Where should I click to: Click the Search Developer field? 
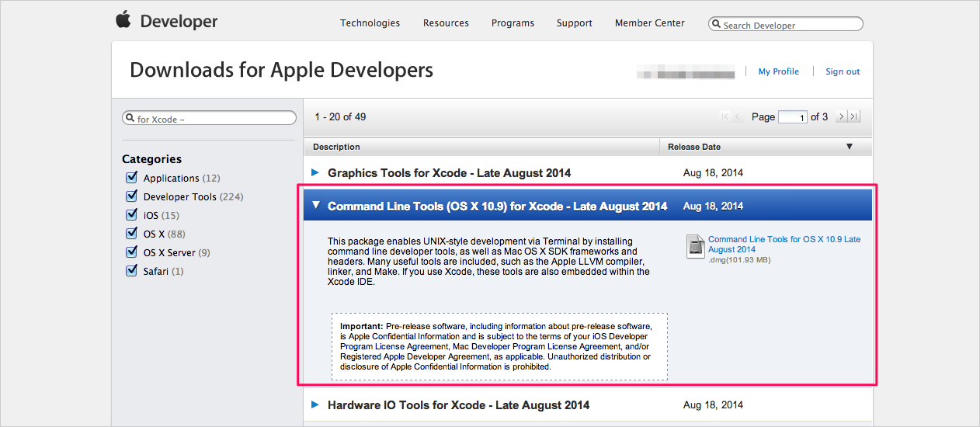point(786,25)
